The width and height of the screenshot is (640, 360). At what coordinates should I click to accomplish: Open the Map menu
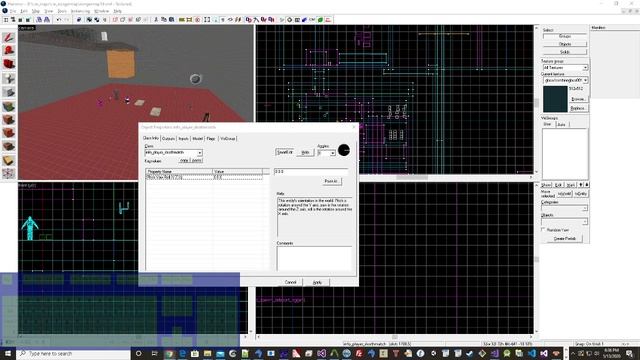pyautogui.click(x=36, y=11)
